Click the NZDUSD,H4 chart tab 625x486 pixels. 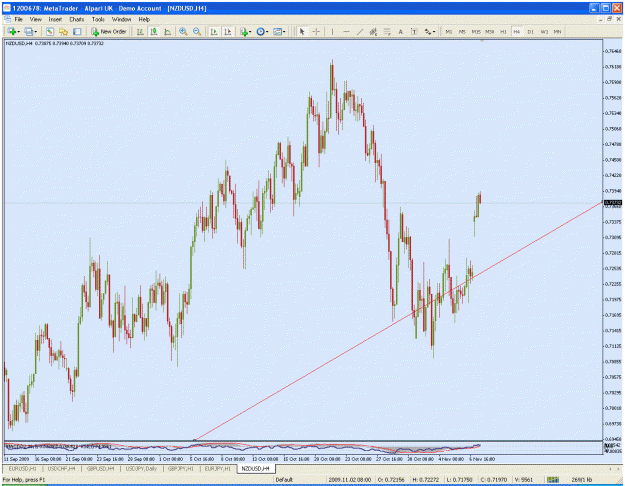(x=256, y=469)
